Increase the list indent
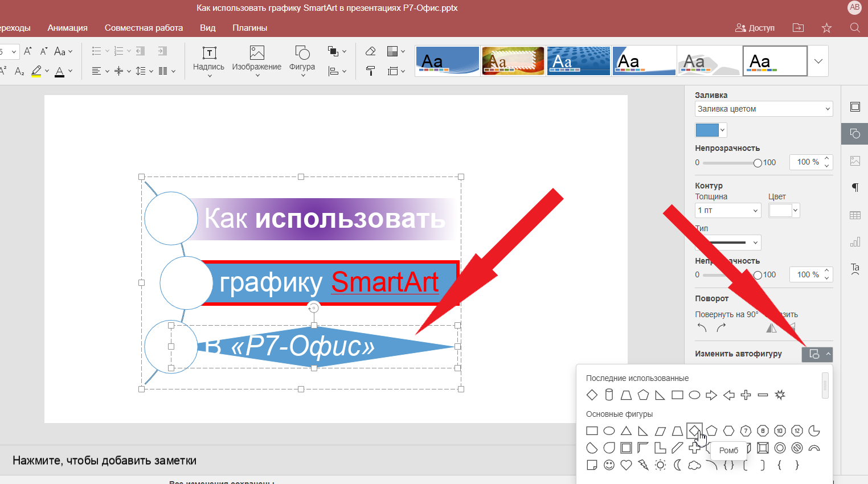 pos(162,51)
